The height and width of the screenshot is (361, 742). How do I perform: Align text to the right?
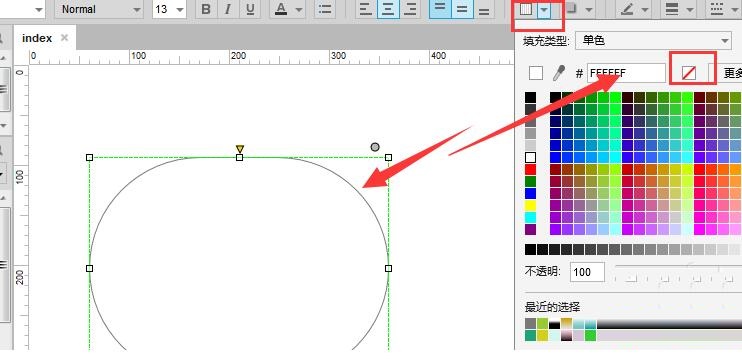tap(411, 9)
